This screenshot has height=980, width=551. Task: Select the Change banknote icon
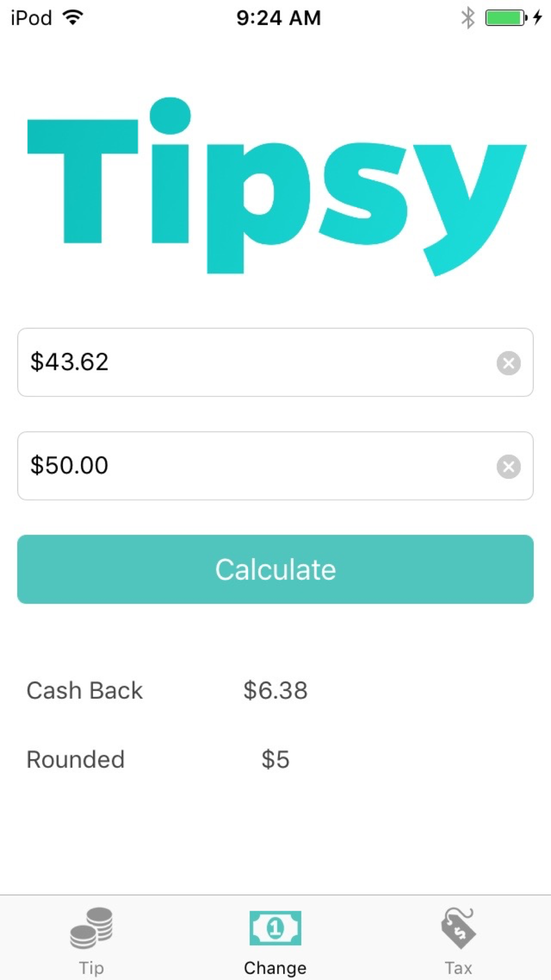(275, 928)
